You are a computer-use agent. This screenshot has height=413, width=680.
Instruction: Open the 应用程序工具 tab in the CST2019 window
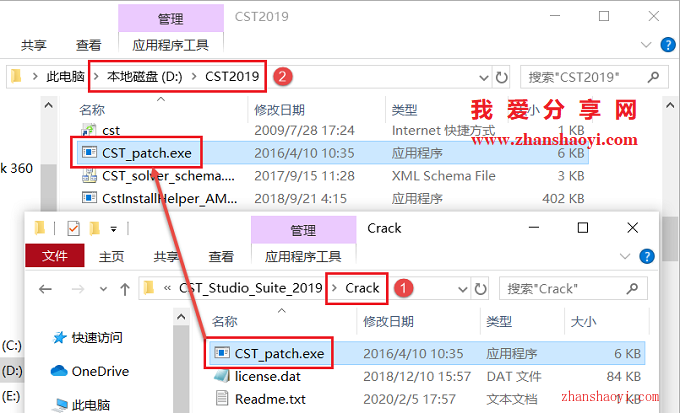pos(171,45)
